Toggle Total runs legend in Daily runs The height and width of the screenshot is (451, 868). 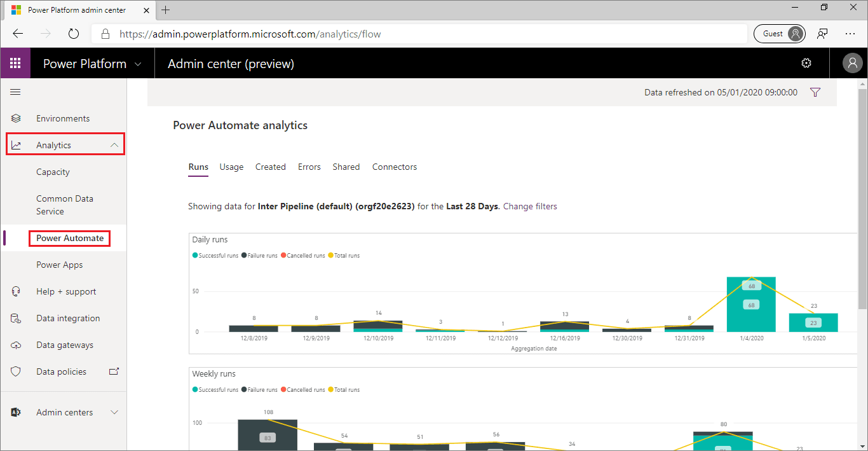click(344, 256)
